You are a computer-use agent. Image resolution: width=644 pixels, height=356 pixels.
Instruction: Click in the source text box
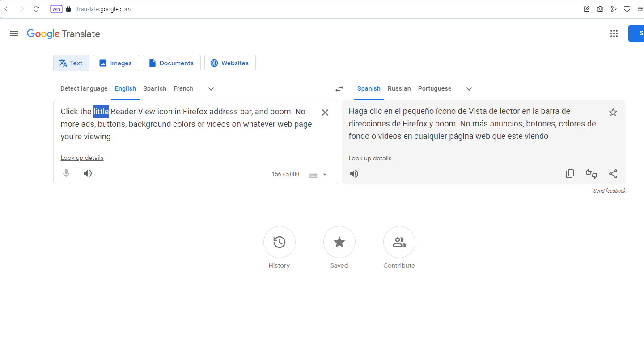(186, 124)
